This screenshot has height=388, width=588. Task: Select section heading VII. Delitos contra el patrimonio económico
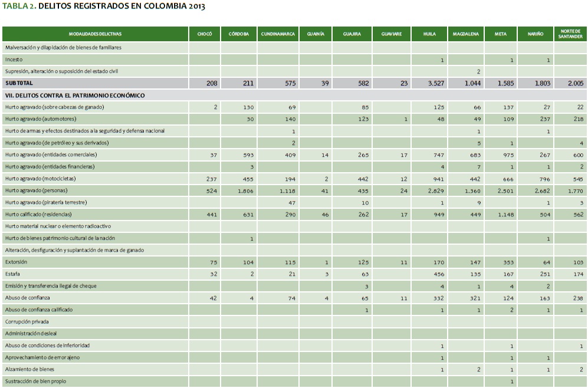click(x=75, y=95)
